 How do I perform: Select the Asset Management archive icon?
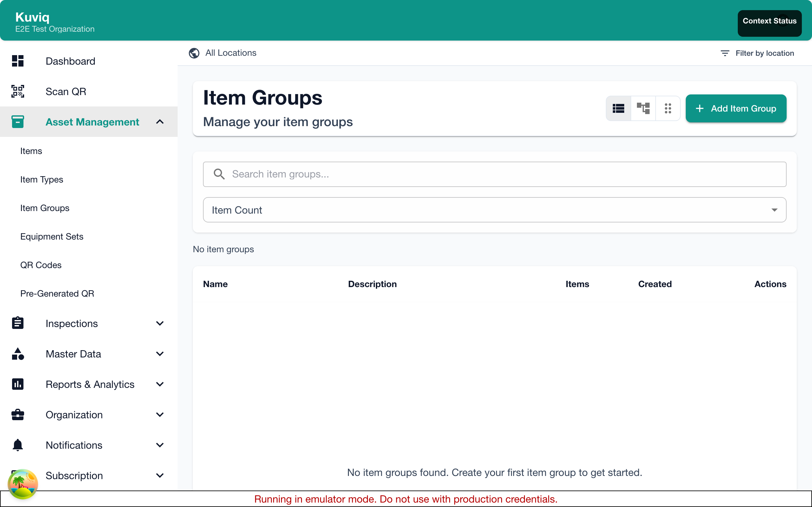17,122
